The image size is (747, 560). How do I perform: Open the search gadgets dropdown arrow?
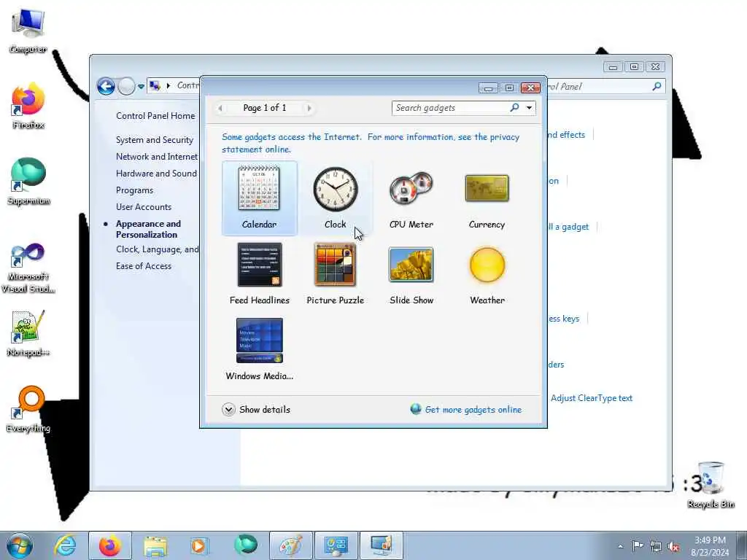(x=529, y=108)
